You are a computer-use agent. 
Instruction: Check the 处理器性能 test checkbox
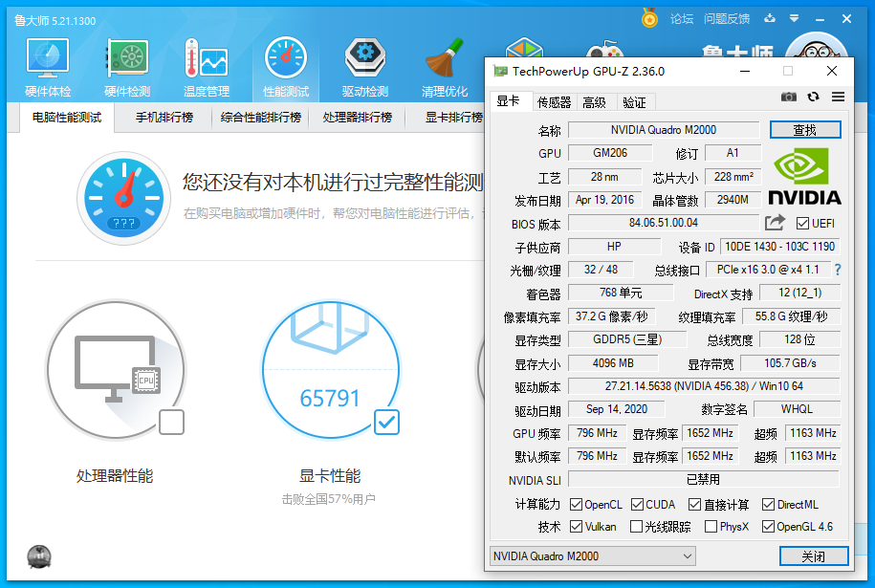point(171,422)
